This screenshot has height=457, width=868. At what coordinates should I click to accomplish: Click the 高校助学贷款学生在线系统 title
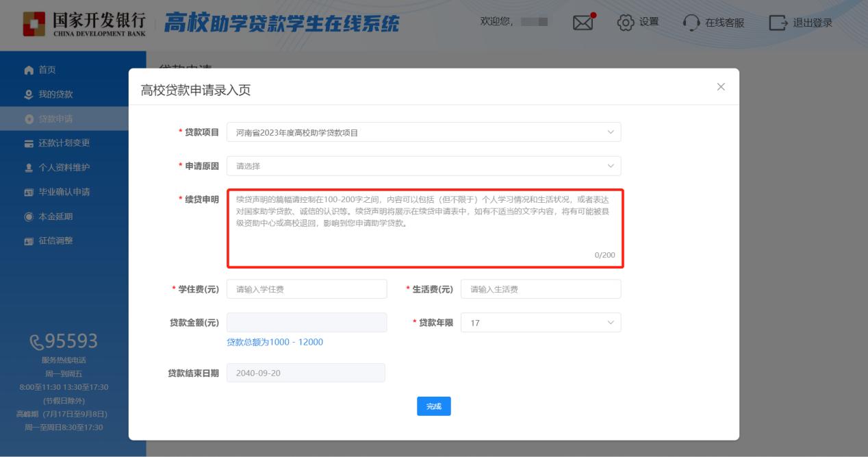(x=281, y=22)
